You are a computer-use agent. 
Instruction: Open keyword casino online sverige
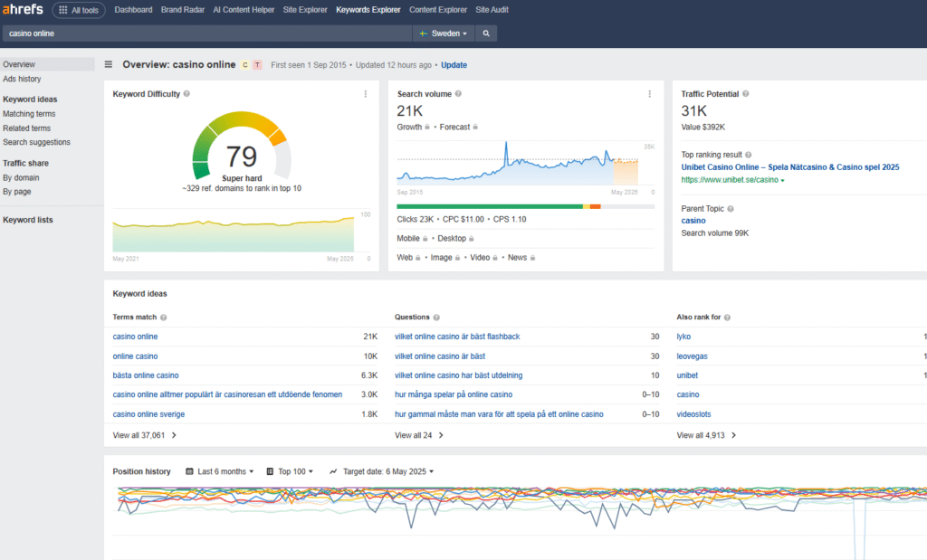148,414
